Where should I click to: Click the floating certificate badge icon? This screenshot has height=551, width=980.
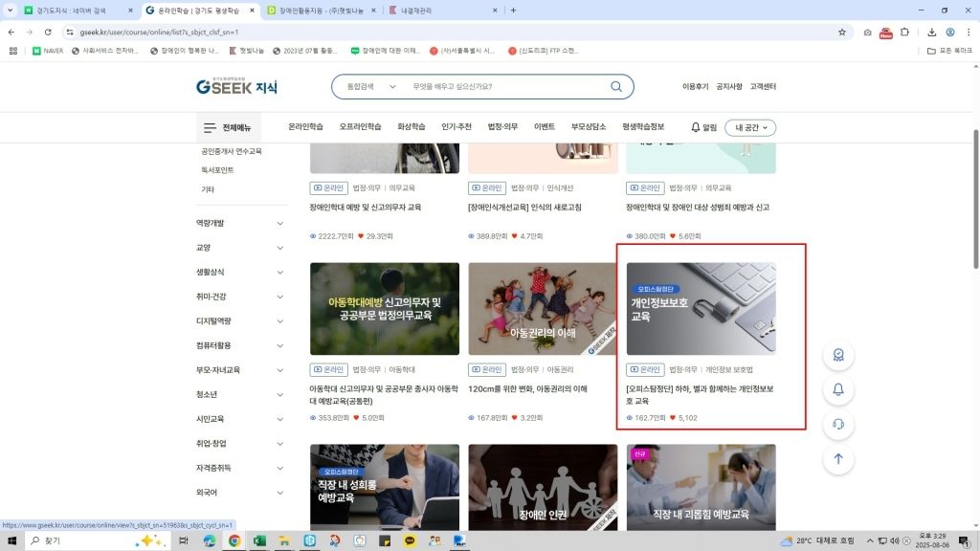838,355
